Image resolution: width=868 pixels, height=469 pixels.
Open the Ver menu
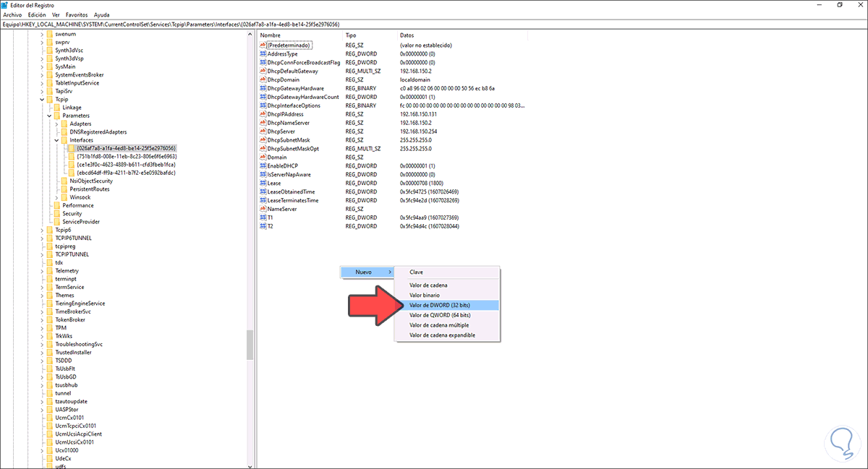coord(56,14)
